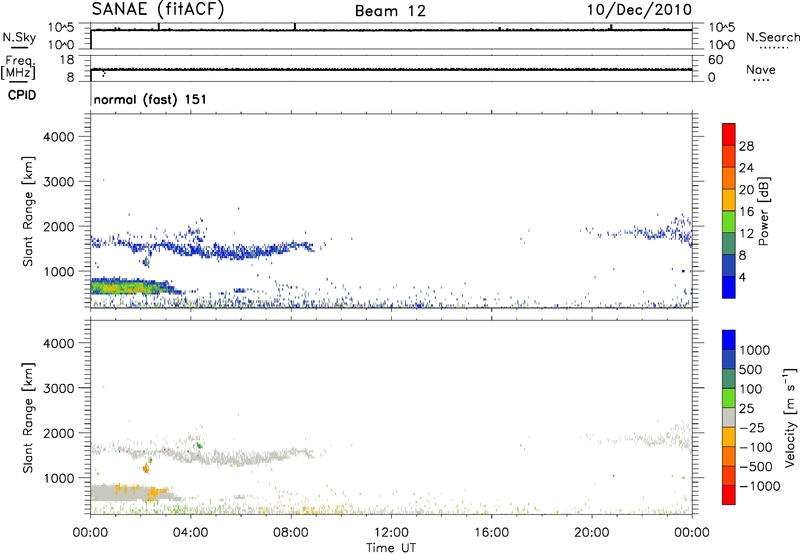Click the Slant Range [km] label of power panel
The image size is (800, 554).
pyautogui.click(x=28, y=212)
